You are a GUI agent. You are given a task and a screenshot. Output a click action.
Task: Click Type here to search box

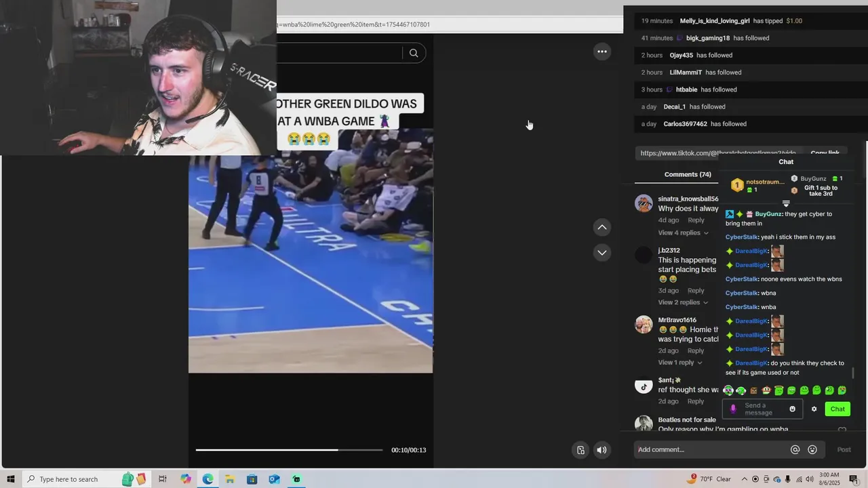(x=85, y=479)
